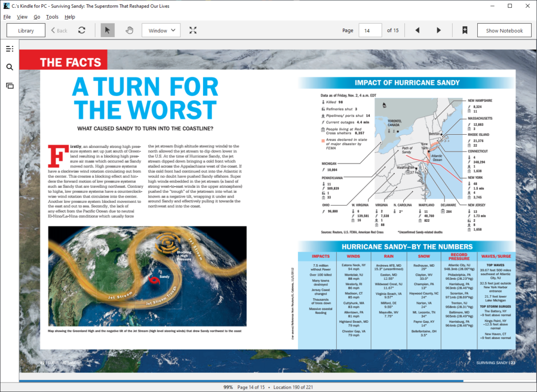537x392 pixels.
Task: Click the 'WAVES/SURGE' column header
Action: click(x=496, y=256)
